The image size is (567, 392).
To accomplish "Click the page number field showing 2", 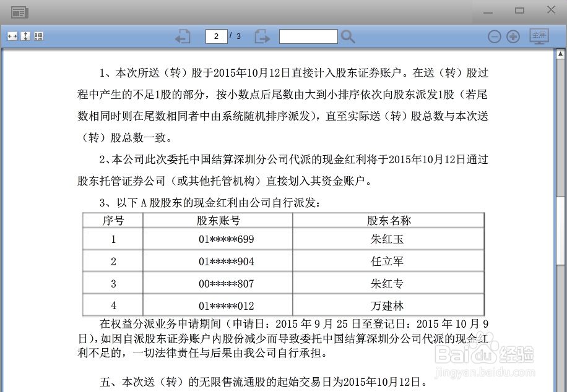I will click(216, 36).
